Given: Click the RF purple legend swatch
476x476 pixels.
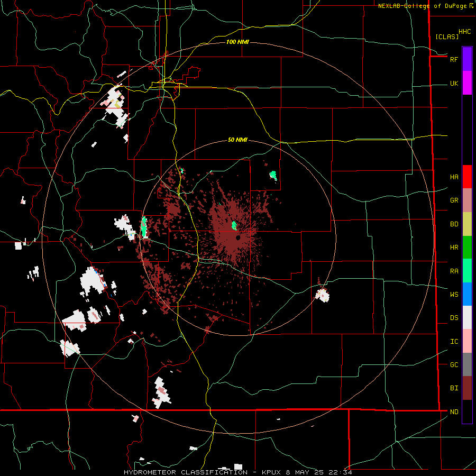Looking at the screenshot, I should (467, 59).
